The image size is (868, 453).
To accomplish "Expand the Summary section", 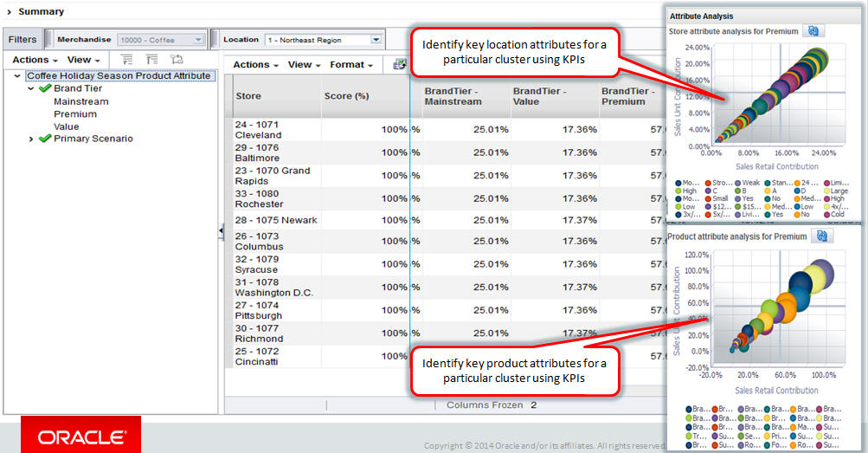I will pyautogui.click(x=9, y=11).
